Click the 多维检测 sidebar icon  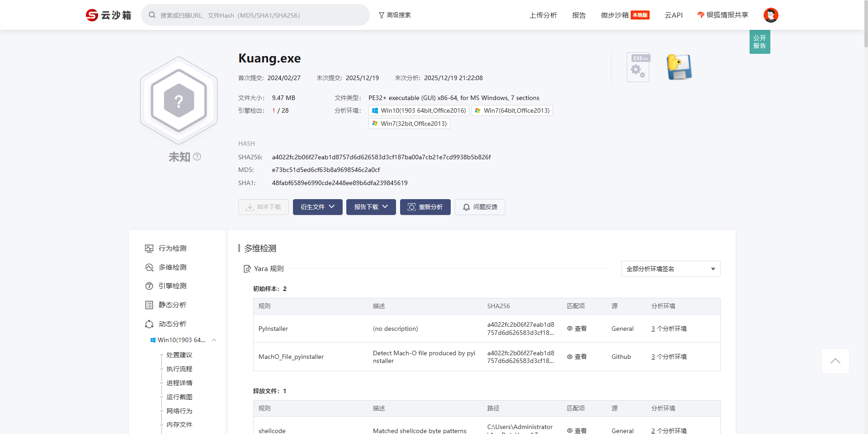[149, 267]
